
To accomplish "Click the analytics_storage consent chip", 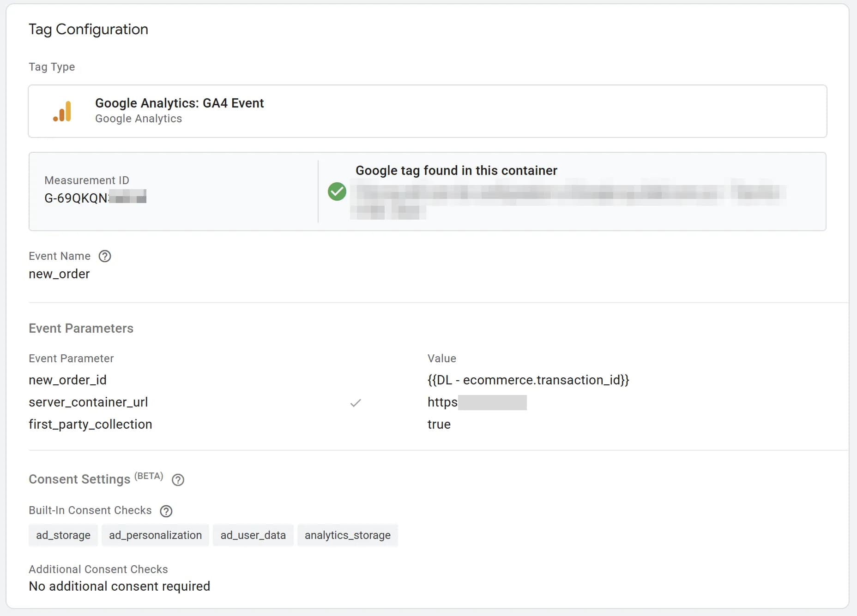I will [347, 535].
